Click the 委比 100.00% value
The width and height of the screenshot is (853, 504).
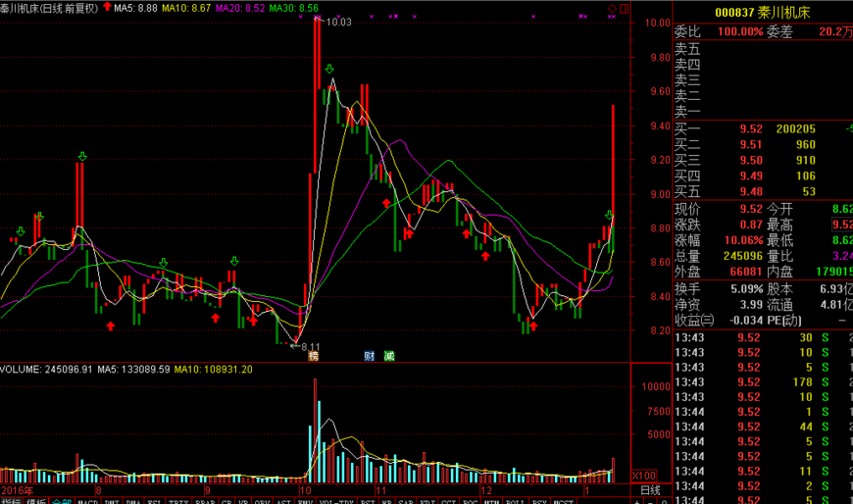tap(740, 31)
